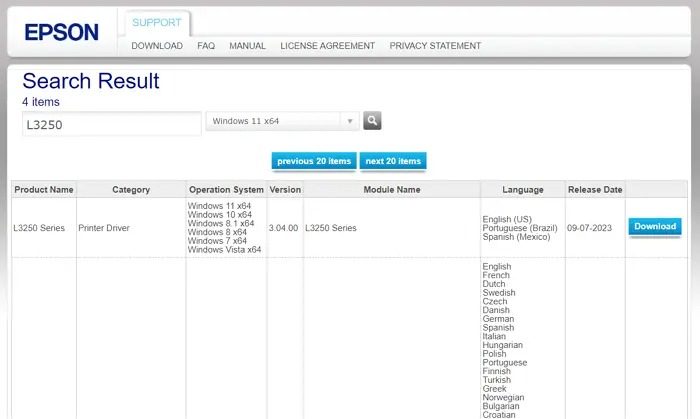700x419 pixels.
Task: Click the Swedish language entry
Action: (x=499, y=293)
